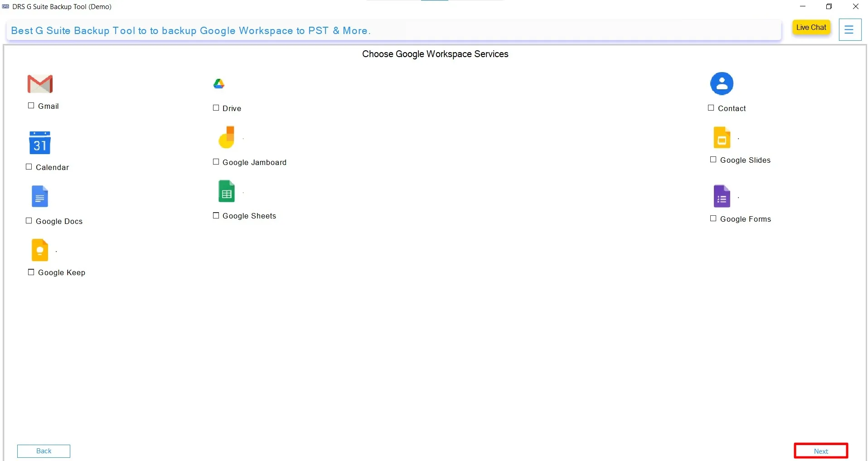Click the Choose Google Workspace Services heading
This screenshot has width=868, height=461.
pyautogui.click(x=435, y=54)
